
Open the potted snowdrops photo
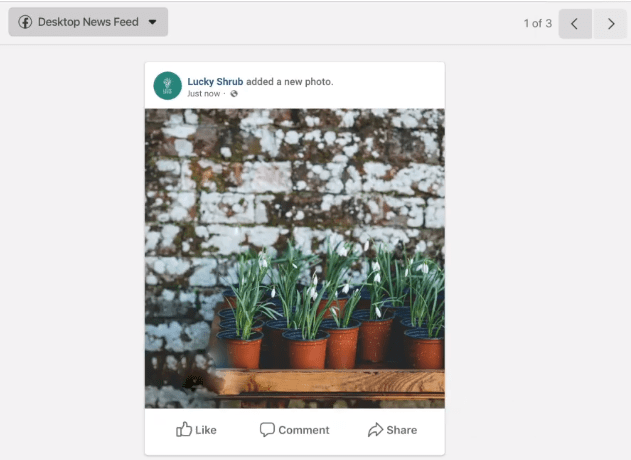click(295, 258)
